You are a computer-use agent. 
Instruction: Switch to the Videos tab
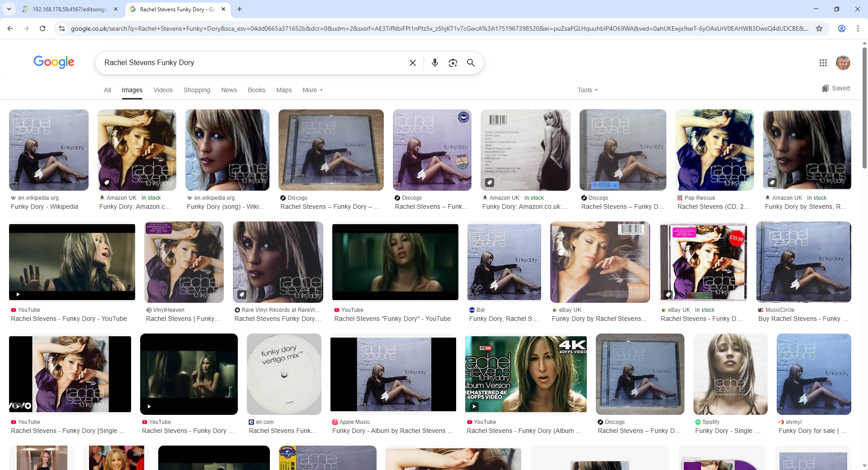point(163,90)
